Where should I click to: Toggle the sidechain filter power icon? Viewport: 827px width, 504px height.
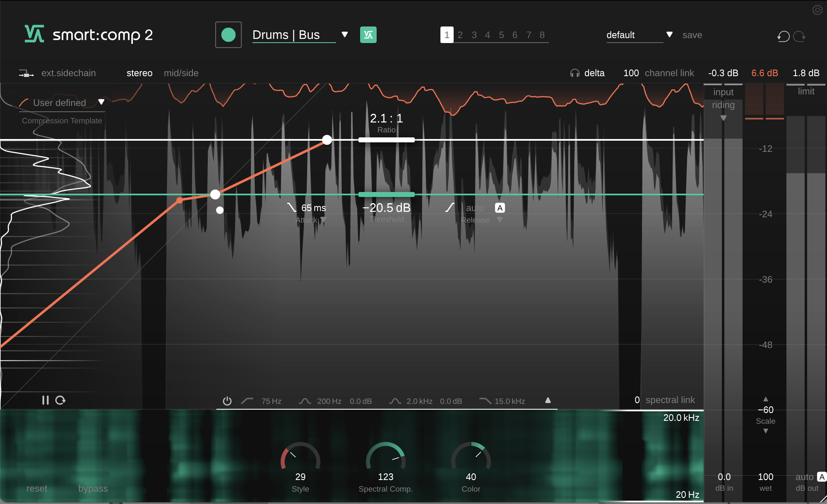point(227,401)
